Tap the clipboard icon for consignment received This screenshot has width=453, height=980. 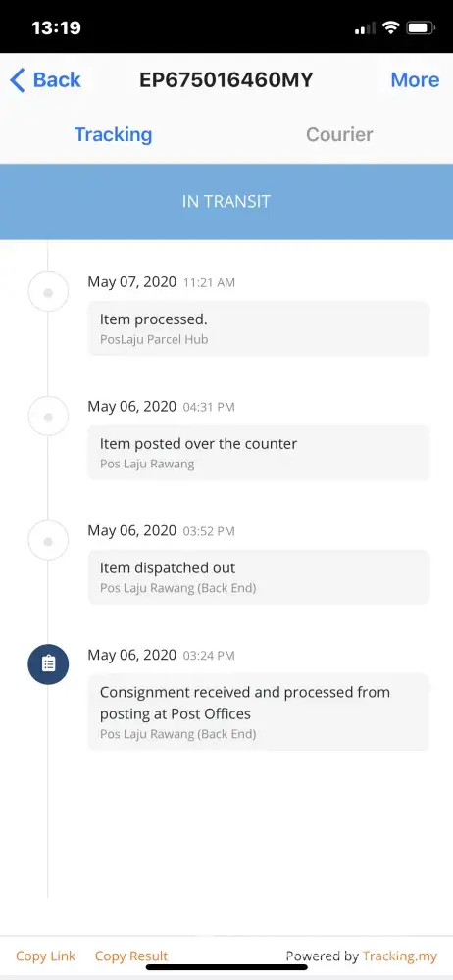point(48,663)
